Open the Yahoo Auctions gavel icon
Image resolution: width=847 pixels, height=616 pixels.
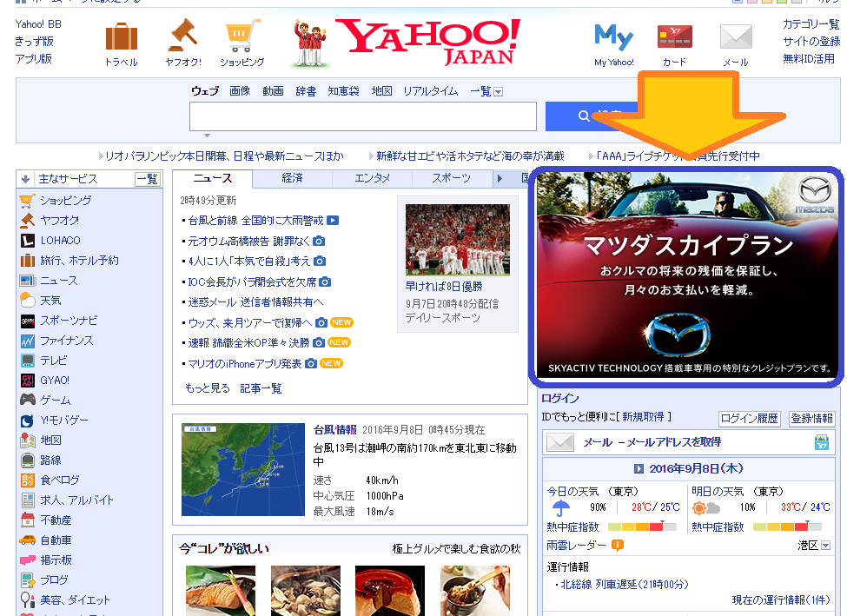(183, 35)
